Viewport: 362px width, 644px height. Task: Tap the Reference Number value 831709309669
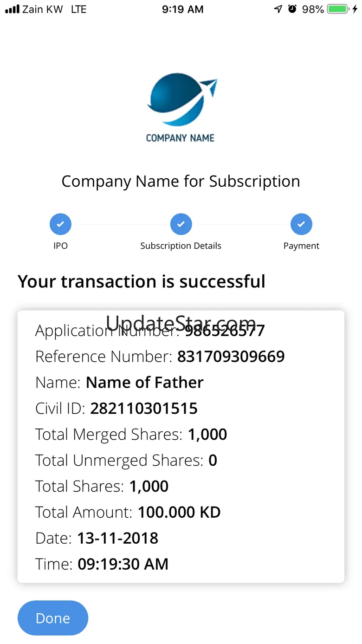pos(231,357)
